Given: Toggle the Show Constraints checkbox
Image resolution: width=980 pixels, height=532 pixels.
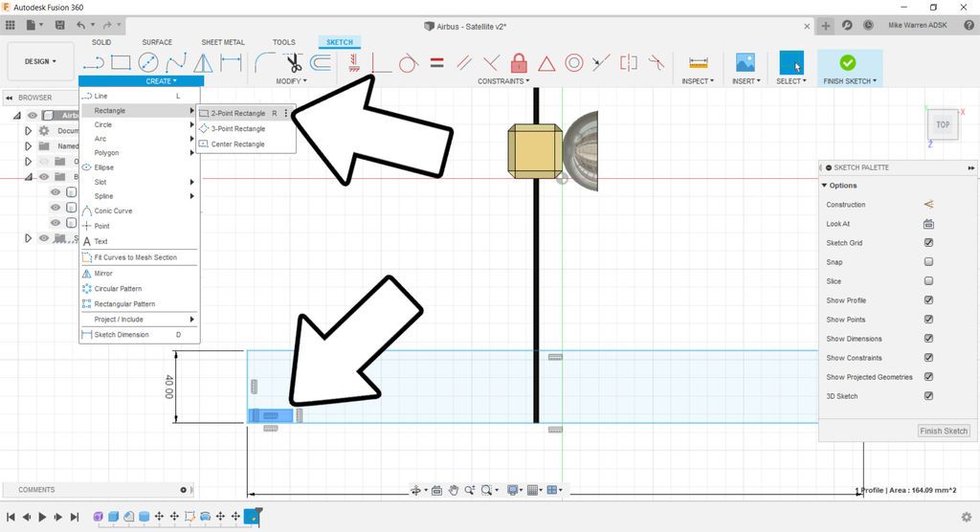Looking at the screenshot, I should coord(928,358).
